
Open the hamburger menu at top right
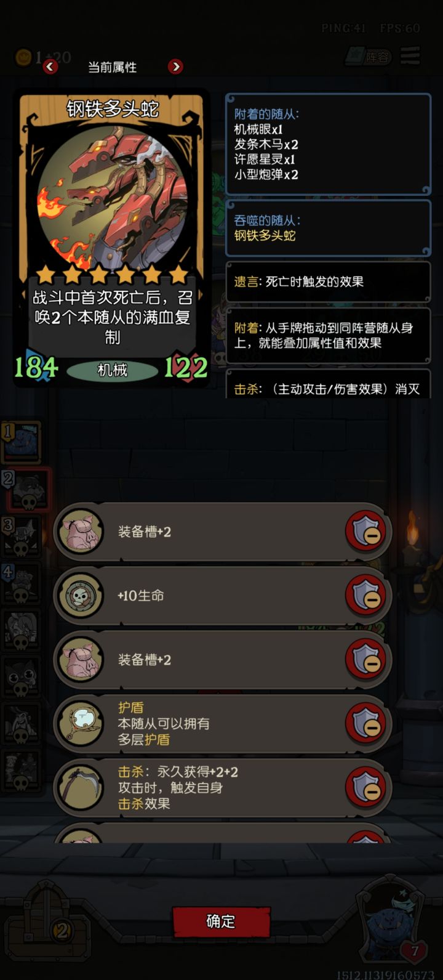coord(410,55)
